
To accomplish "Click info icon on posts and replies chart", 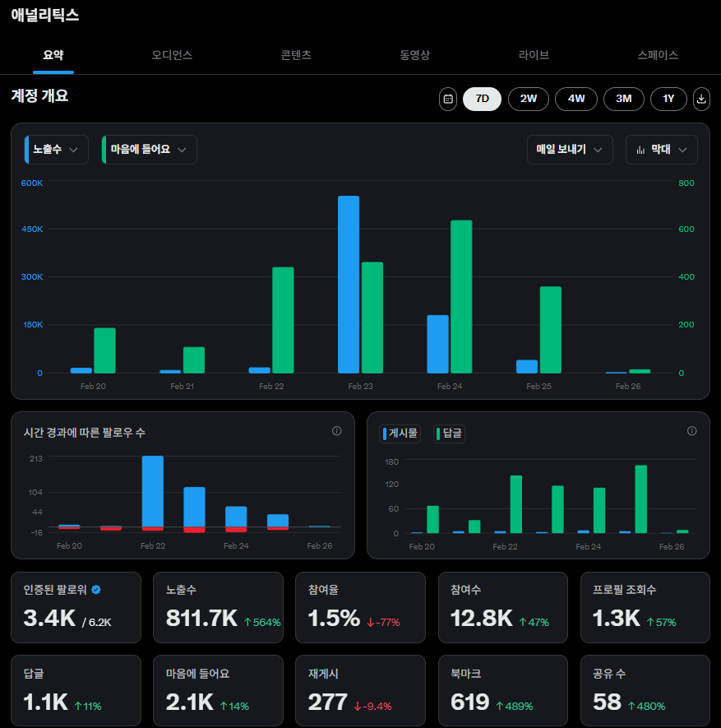I will [x=691, y=431].
